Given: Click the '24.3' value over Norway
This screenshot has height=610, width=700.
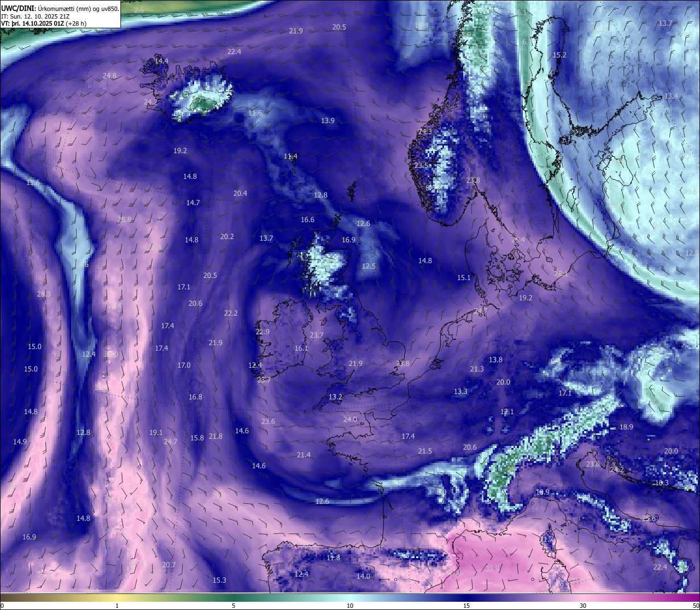Looking at the screenshot, I should (424, 131).
